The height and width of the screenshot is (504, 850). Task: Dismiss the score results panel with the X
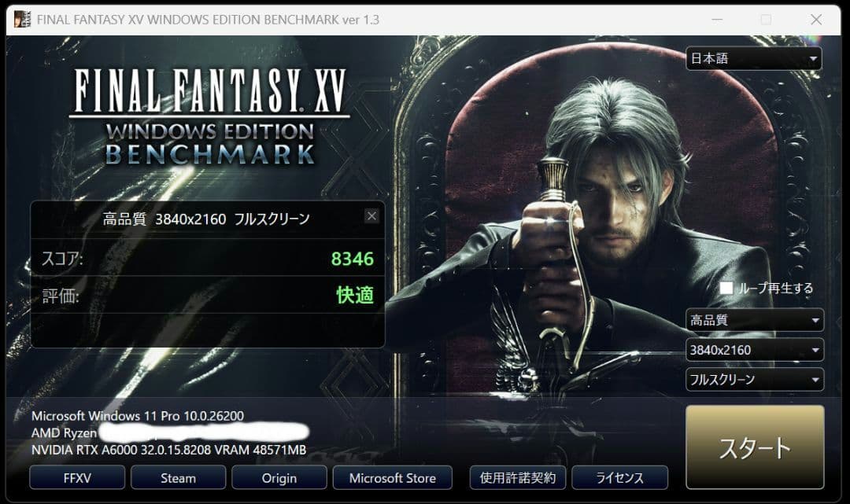[x=371, y=216]
